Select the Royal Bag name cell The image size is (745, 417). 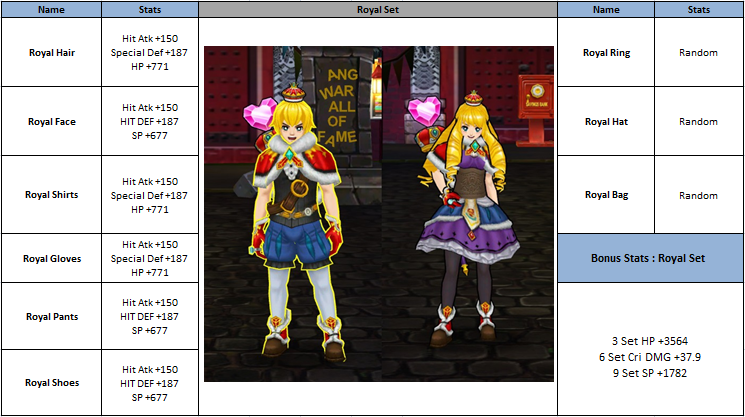tap(606, 195)
